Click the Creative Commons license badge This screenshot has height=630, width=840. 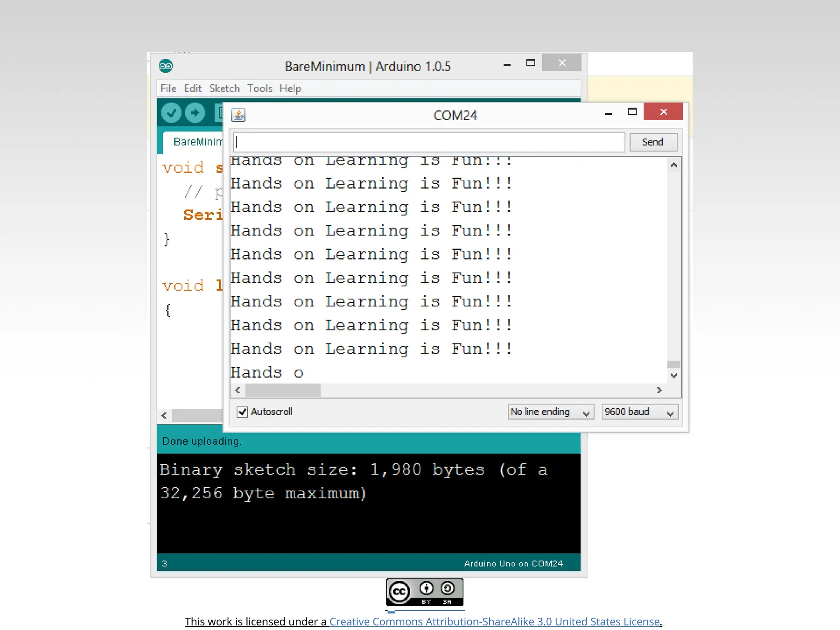point(425,592)
